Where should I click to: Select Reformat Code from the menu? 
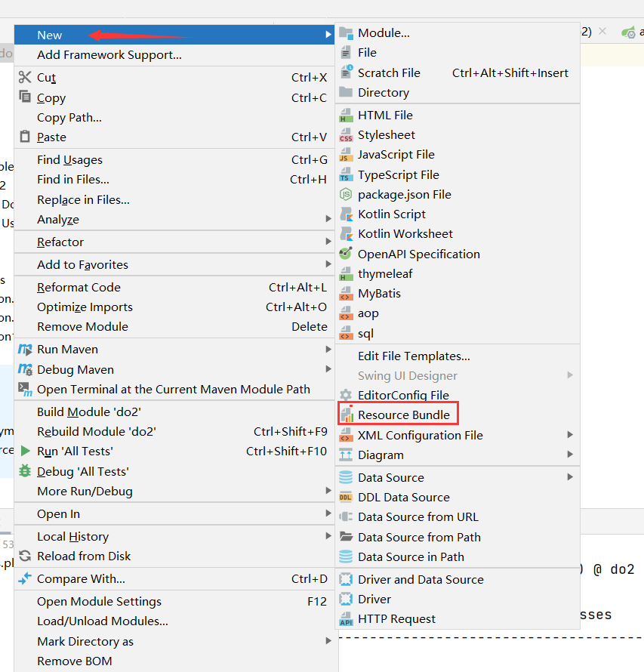[79, 287]
